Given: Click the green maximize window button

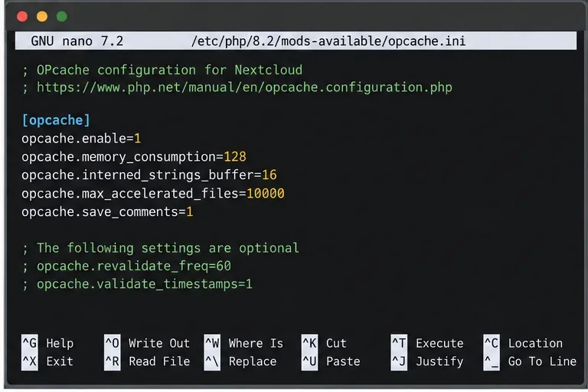Looking at the screenshot, I should [x=62, y=17].
